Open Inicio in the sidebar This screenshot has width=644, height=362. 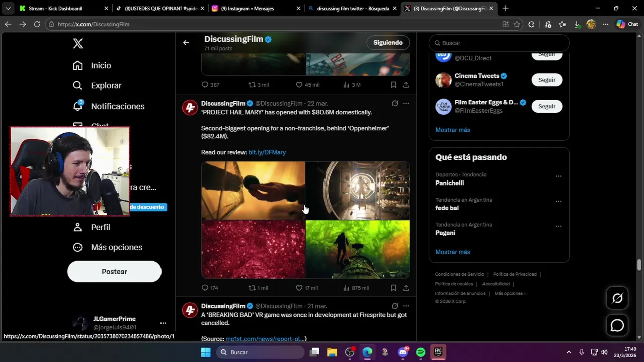pos(92,65)
